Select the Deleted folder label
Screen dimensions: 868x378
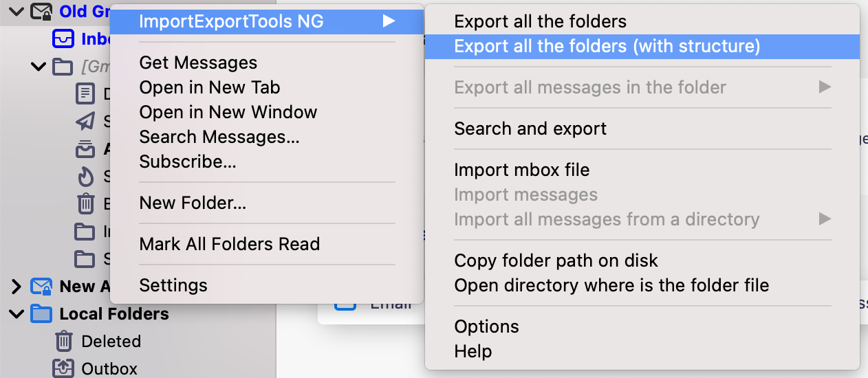click(x=111, y=342)
